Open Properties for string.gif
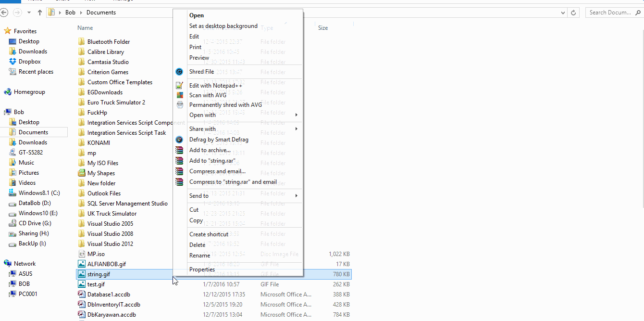644x321 pixels. point(201,269)
